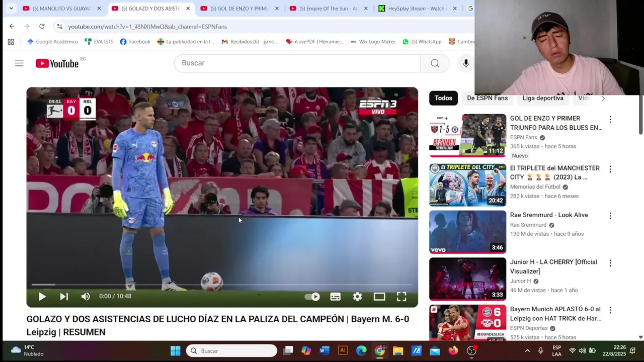The height and width of the screenshot is (362, 644).
Task: Open options for GOL DE ENZO video
Action: click(x=610, y=120)
